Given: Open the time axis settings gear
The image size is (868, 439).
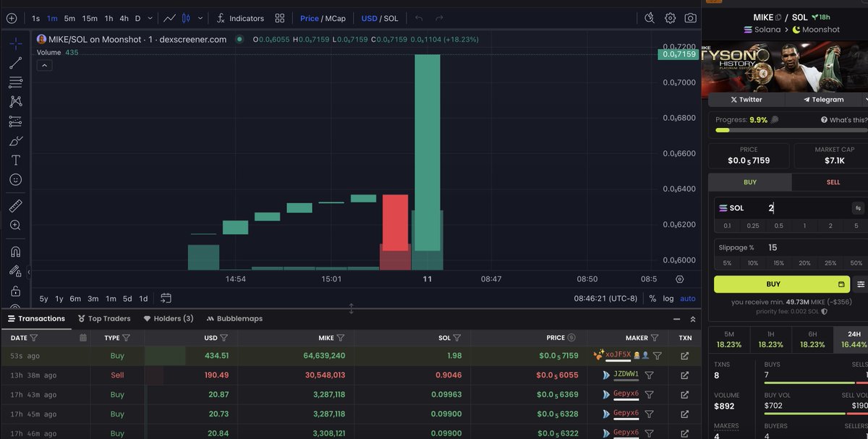Looking at the screenshot, I should click(679, 279).
